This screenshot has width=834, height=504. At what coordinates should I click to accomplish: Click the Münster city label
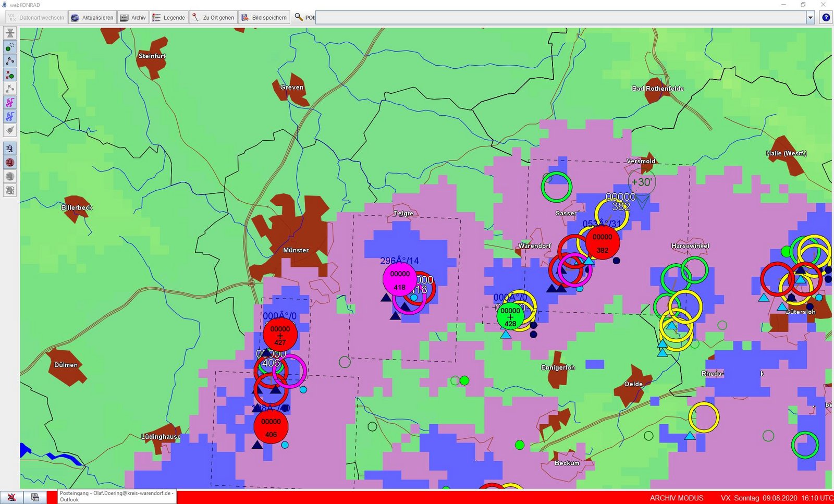[296, 250]
